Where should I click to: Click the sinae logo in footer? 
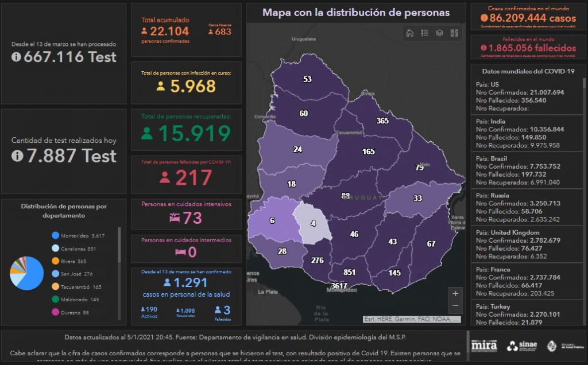coord(522,345)
